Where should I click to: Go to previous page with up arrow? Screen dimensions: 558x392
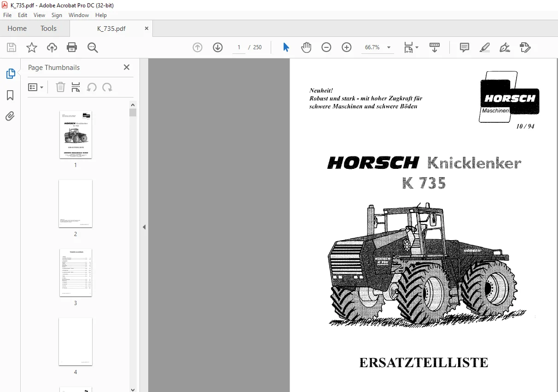[x=198, y=47]
